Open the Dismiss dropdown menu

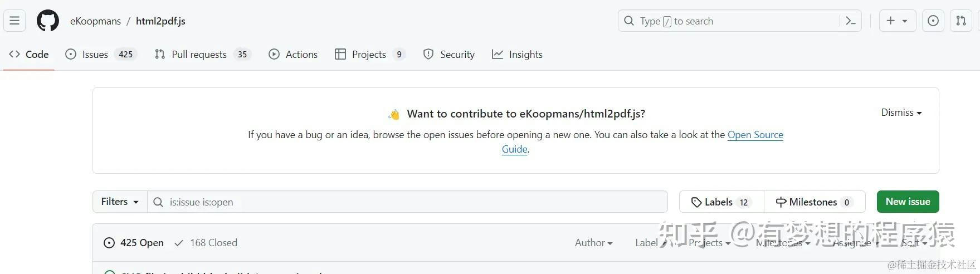coord(901,112)
